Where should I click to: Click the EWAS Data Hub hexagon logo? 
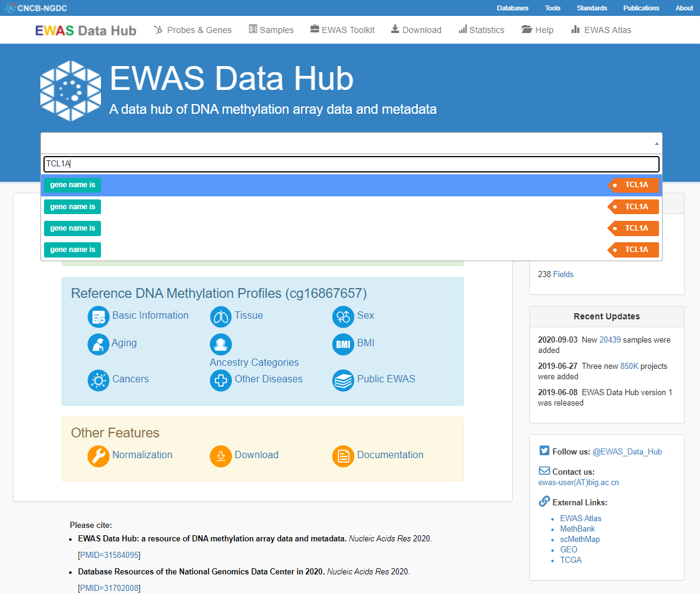pos(70,91)
